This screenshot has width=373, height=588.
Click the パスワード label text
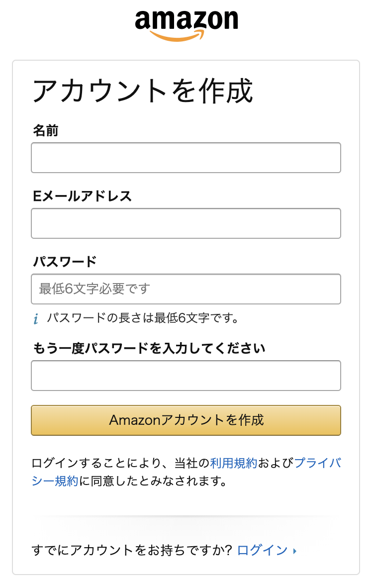coord(65,261)
